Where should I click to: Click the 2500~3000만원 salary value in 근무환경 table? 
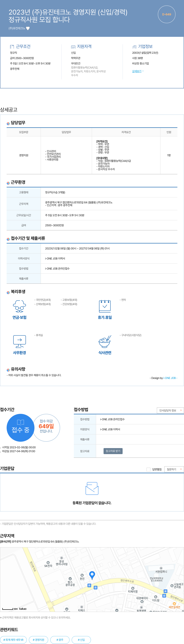click(55, 225)
